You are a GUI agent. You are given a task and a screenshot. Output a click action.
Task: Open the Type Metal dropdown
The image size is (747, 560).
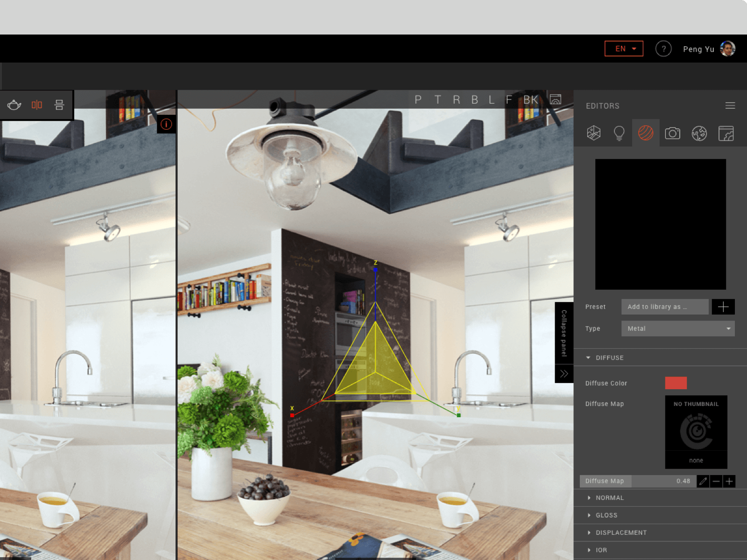678,329
